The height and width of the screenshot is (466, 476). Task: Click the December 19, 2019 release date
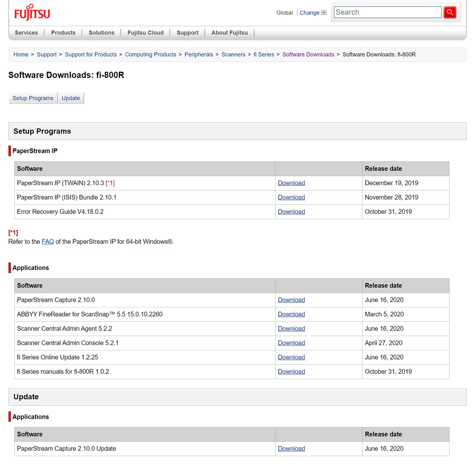tap(391, 183)
